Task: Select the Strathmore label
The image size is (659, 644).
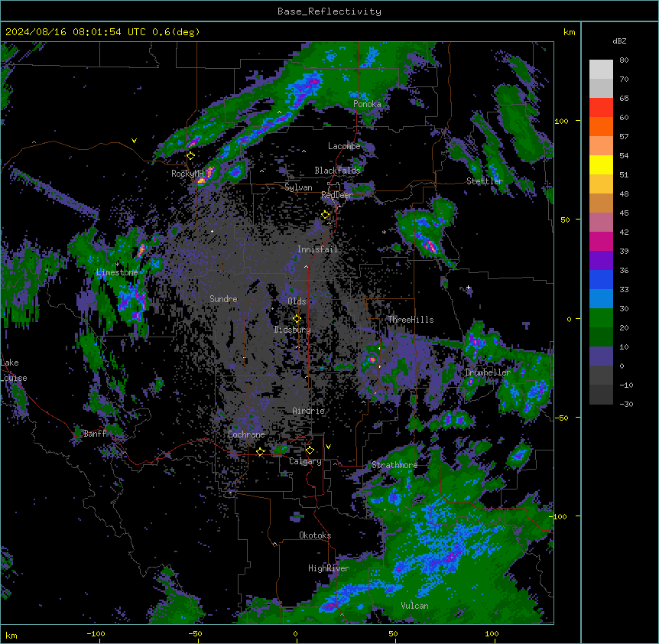Action: pos(394,465)
